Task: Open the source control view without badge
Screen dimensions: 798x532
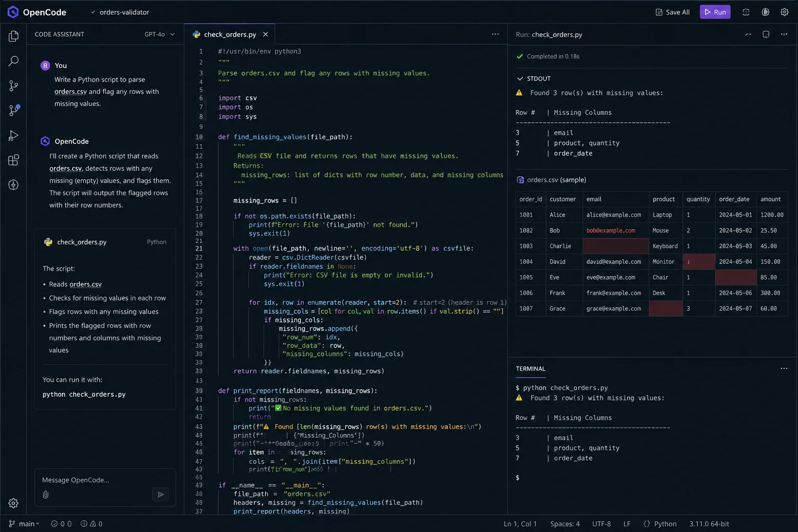Action: click(x=14, y=86)
